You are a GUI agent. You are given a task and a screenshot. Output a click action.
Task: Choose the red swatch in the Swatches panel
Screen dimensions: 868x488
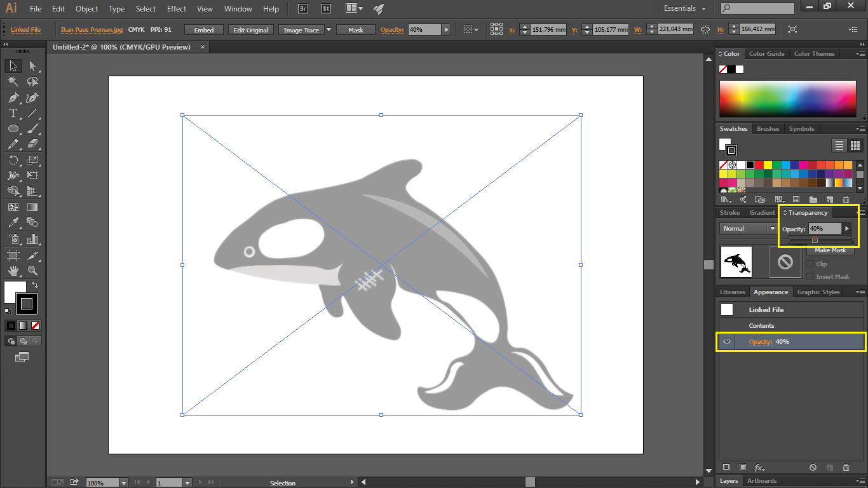point(759,165)
